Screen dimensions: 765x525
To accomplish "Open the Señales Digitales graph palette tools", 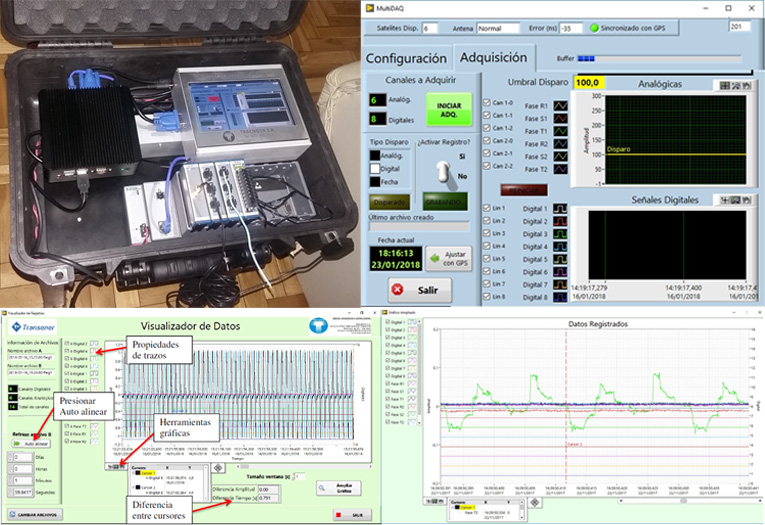I will [733, 201].
